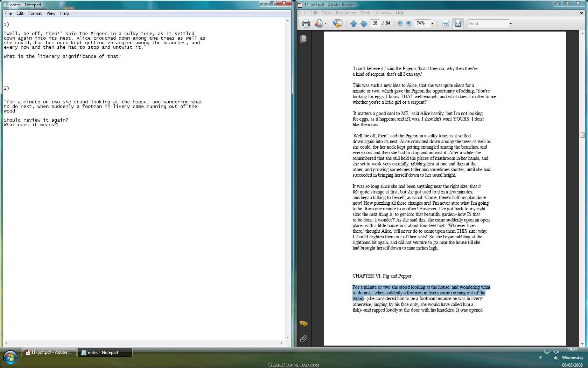This screenshot has height=368, width=588.
Task: Open the Windows Start orb
Action: point(10,358)
